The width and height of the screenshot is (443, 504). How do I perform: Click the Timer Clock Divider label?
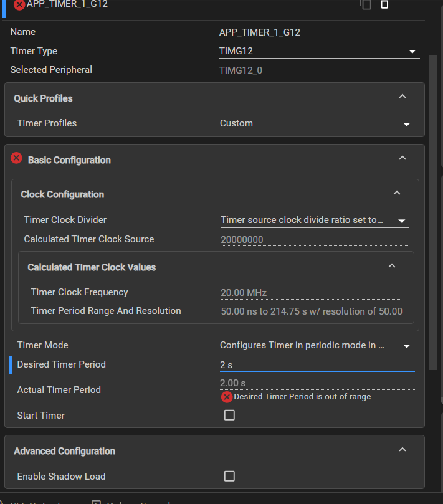tap(65, 220)
